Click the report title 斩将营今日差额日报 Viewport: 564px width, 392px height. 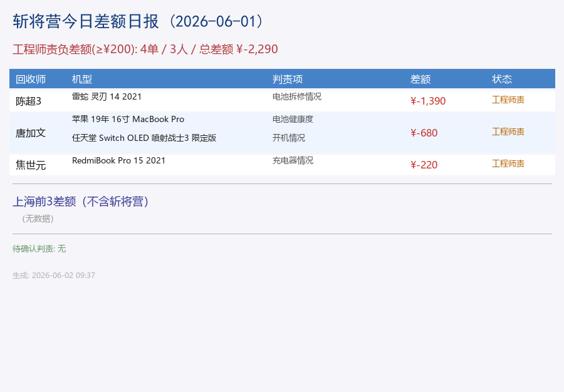pyautogui.click(x=86, y=21)
